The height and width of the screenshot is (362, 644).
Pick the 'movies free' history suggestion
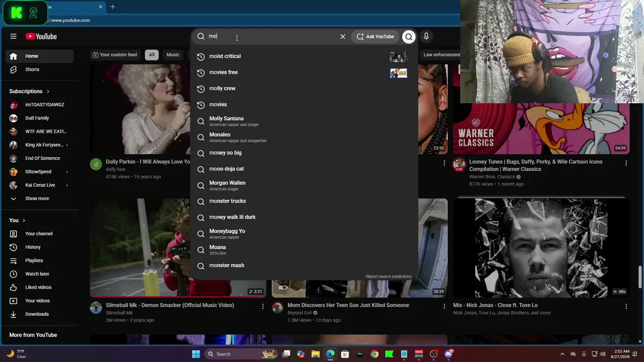(x=304, y=72)
